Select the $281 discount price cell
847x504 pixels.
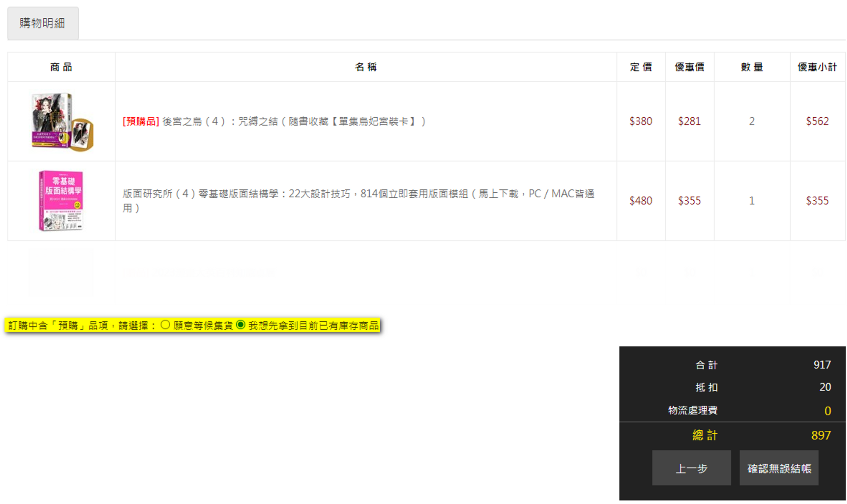pyautogui.click(x=689, y=122)
